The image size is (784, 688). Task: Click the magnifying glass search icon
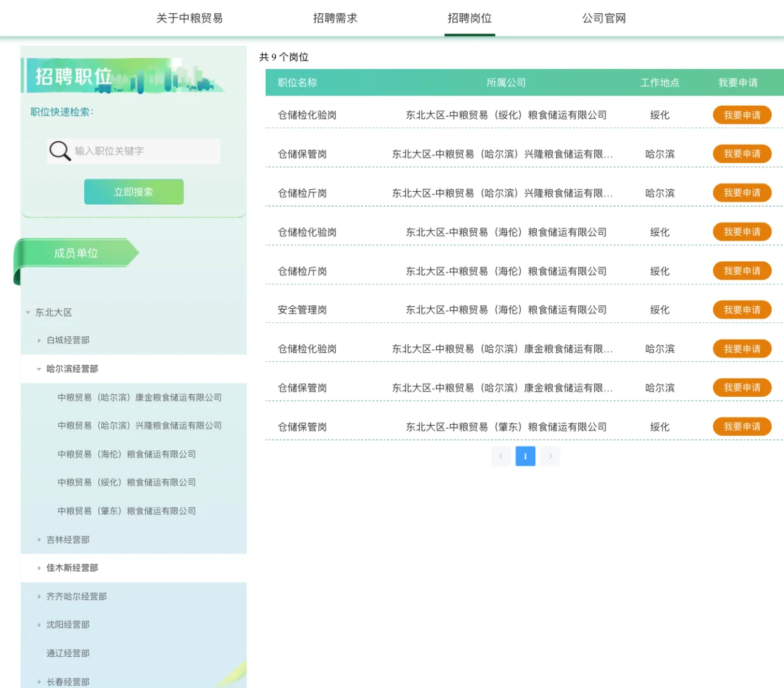coord(59,150)
